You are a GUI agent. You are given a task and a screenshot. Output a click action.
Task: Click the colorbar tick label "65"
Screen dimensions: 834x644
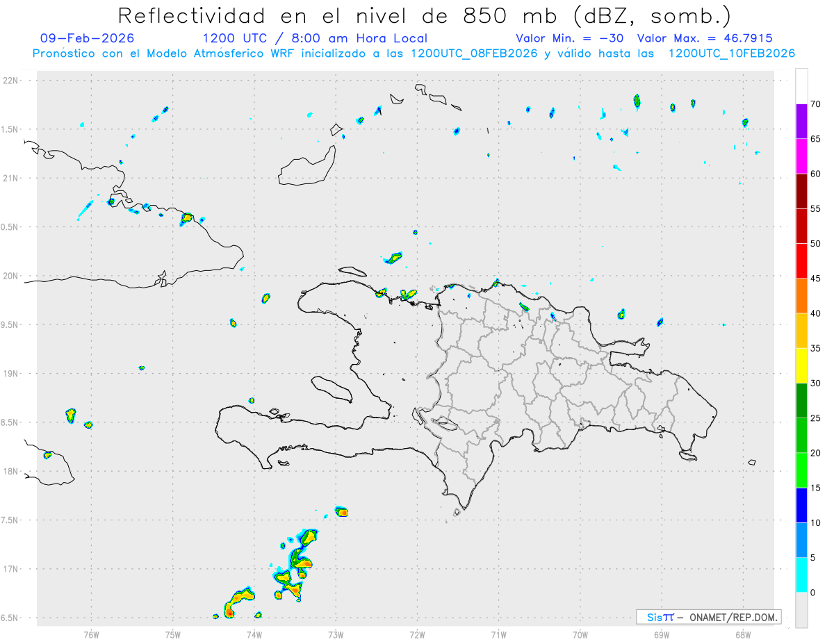point(815,139)
